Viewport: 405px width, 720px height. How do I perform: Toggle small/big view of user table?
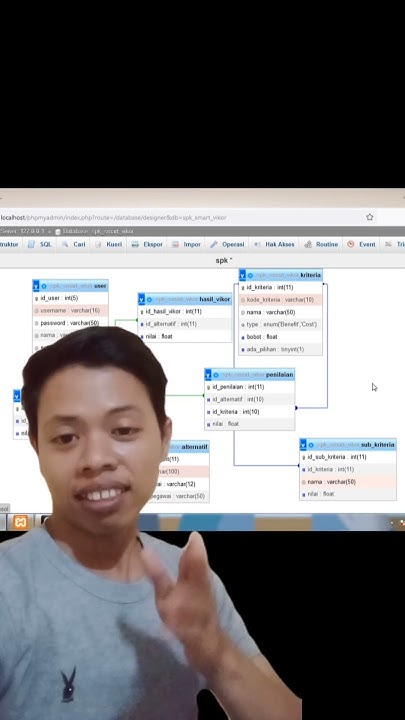[36, 286]
